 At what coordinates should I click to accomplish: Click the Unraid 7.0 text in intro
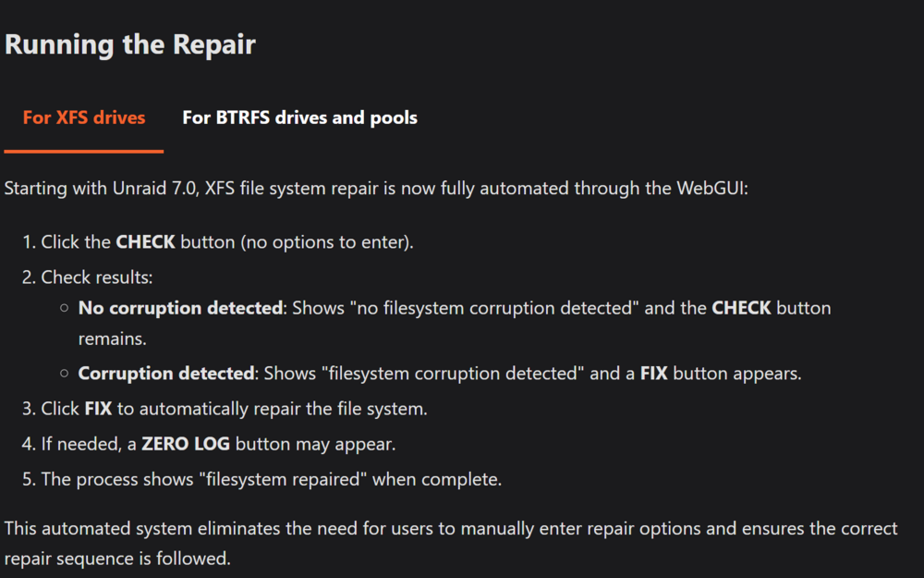(154, 188)
